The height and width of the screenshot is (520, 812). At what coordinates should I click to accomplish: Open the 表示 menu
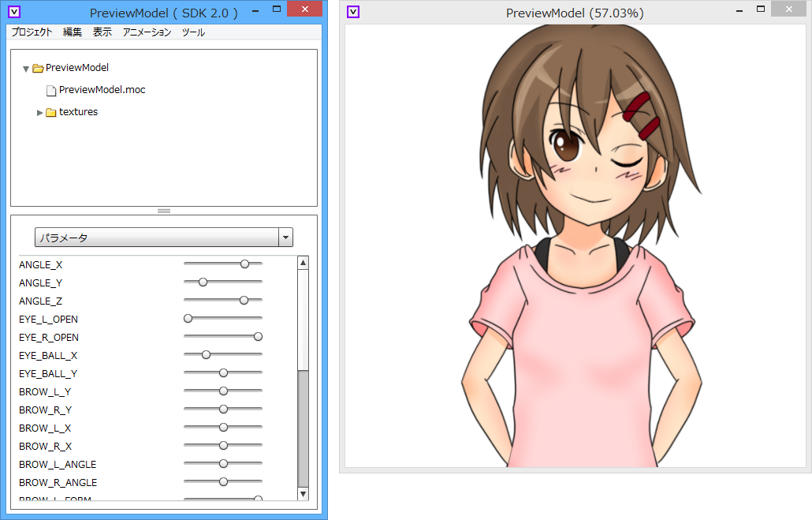point(102,32)
